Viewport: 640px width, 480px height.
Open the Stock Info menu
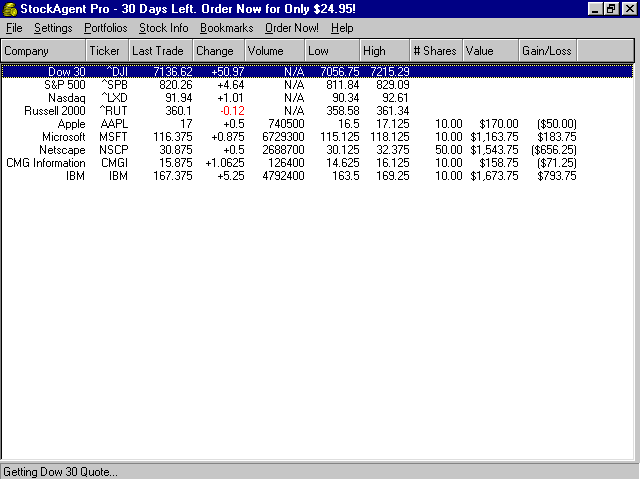[163, 28]
